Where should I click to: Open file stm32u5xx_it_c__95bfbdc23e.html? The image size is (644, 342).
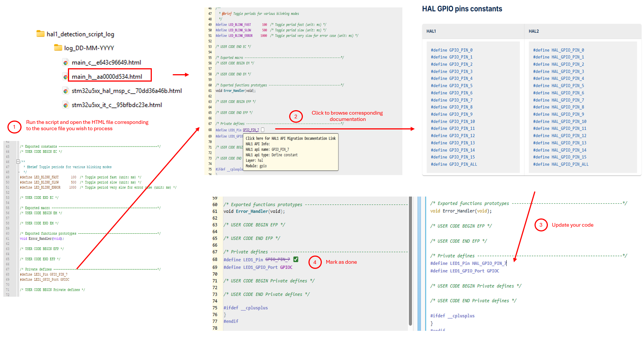pyautogui.click(x=117, y=105)
